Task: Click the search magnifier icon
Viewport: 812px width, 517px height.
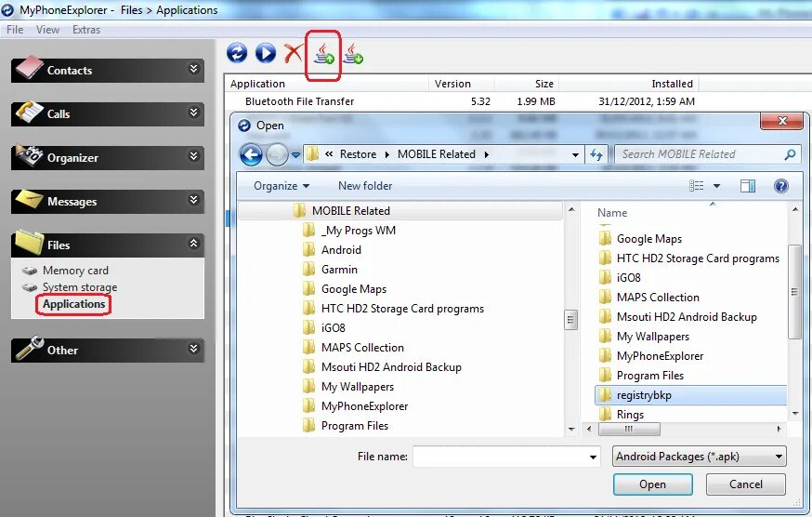Action: point(790,154)
